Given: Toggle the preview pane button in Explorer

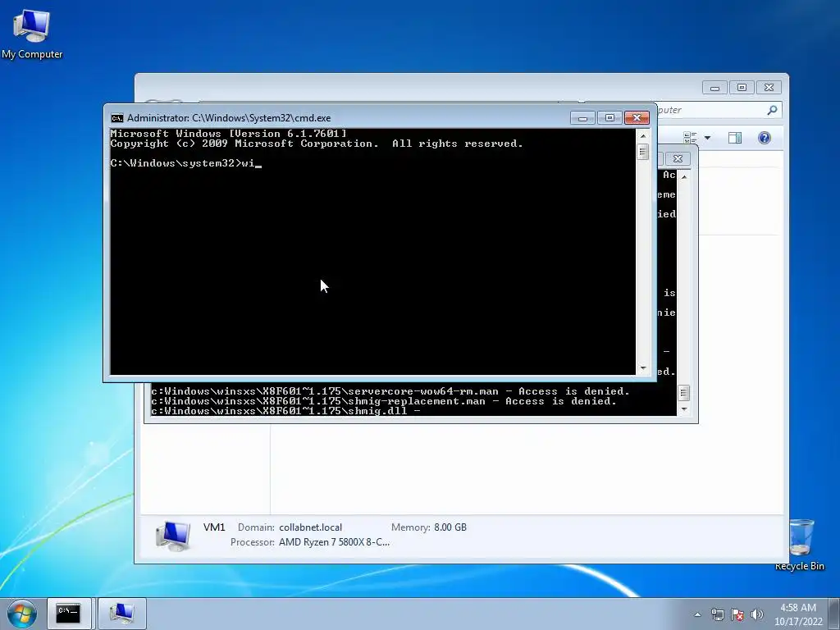Looking at the screenshot, I should coord(735,138).
